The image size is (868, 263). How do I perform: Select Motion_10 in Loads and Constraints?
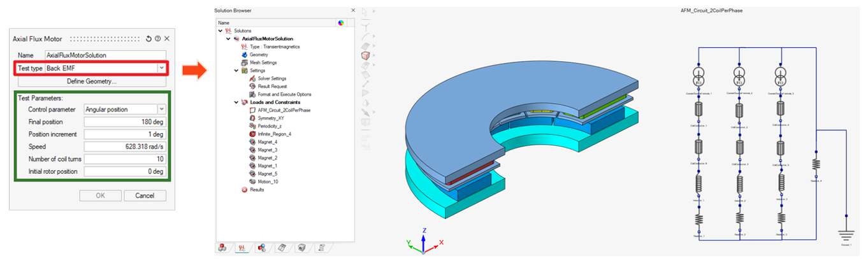click(x=267, y=181)
